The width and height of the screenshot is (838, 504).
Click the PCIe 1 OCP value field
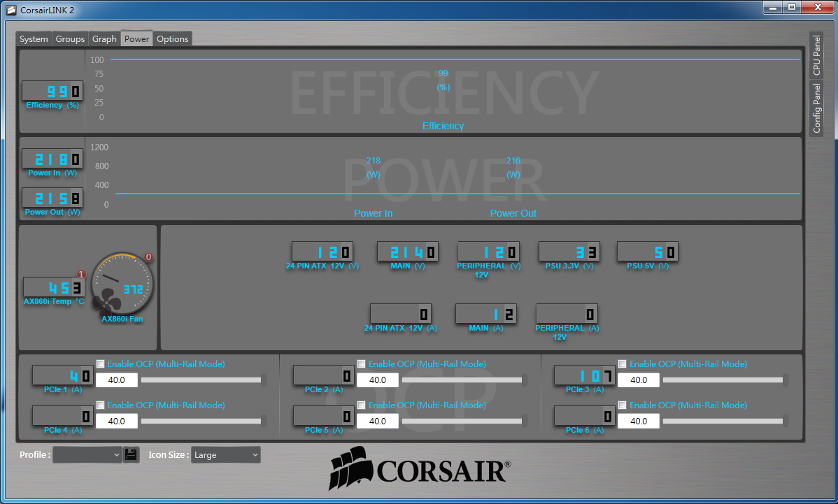pyautogui.click(x=117, y=380)
